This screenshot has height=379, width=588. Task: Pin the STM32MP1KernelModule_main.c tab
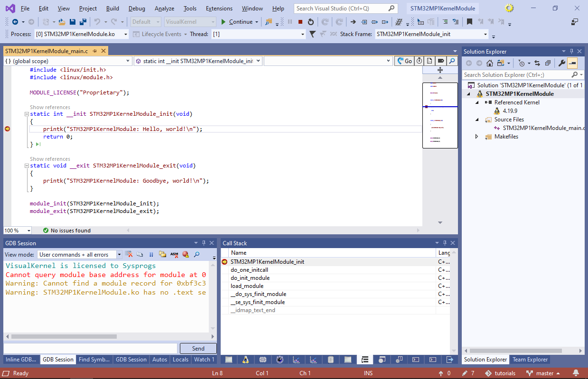[95, 51]
